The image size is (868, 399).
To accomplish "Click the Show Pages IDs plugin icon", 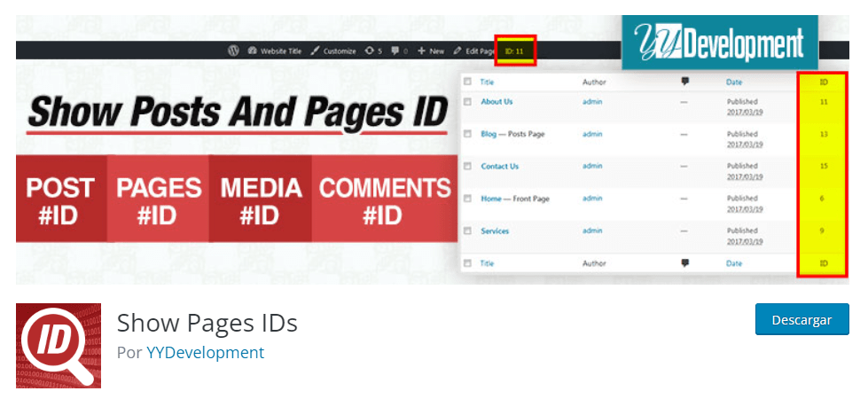I will (59, 345).
